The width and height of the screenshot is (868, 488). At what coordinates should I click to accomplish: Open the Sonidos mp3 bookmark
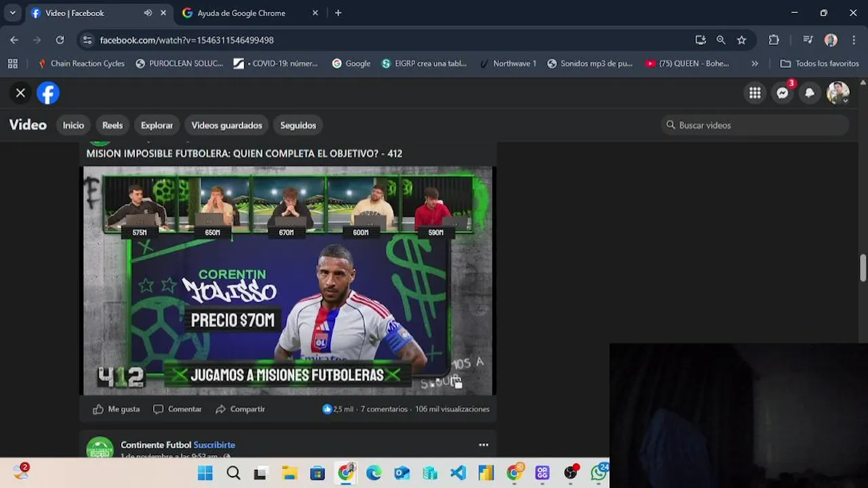coord(590,64)
